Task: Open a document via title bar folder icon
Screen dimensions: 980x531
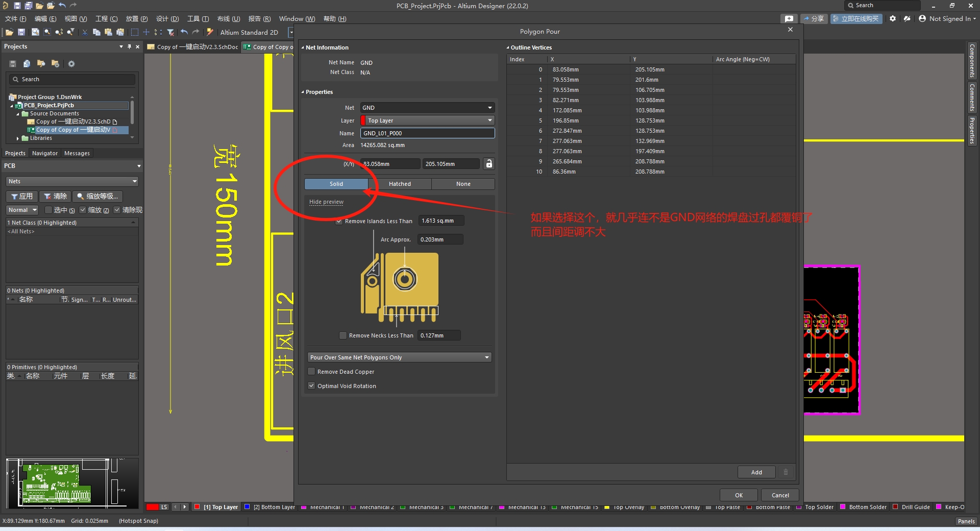Action: (39, 6)
